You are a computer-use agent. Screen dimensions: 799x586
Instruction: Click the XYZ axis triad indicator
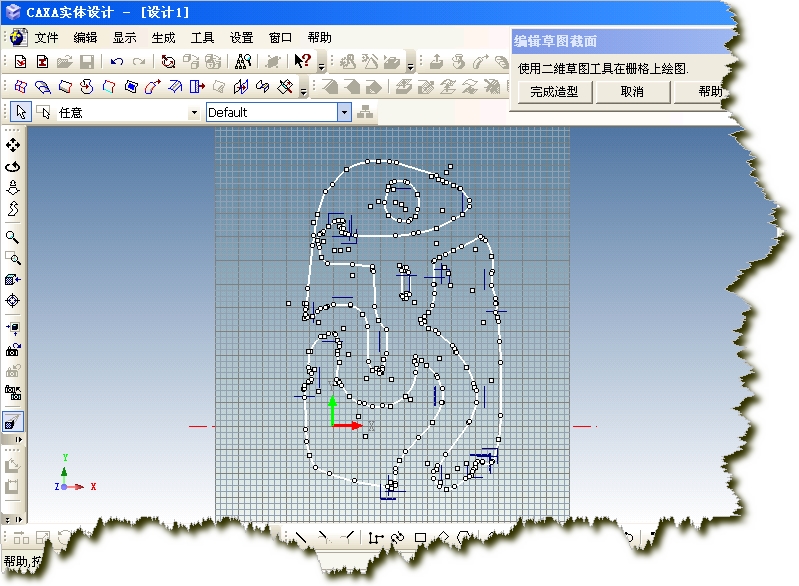[x=74, y=474]
